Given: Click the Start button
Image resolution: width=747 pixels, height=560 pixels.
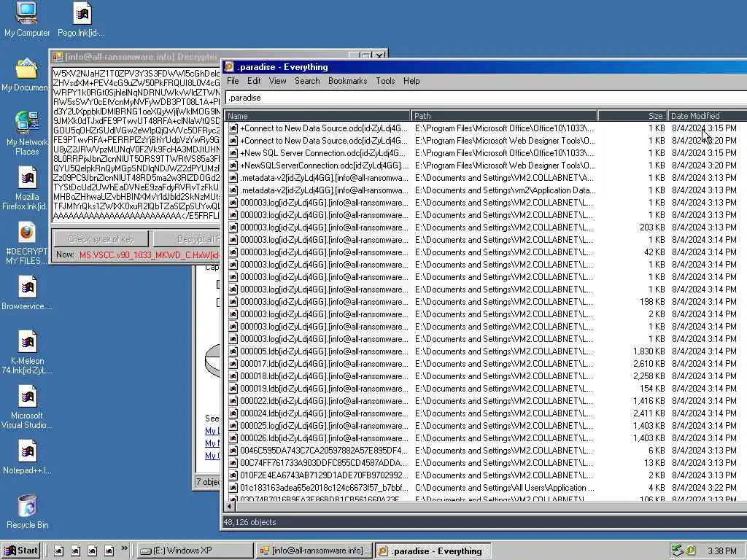Looking at the screenshot, I should (20, 551).
